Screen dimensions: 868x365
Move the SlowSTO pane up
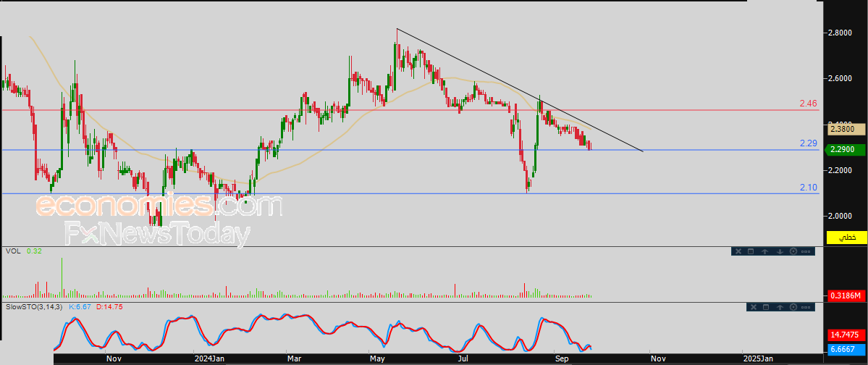780,307
